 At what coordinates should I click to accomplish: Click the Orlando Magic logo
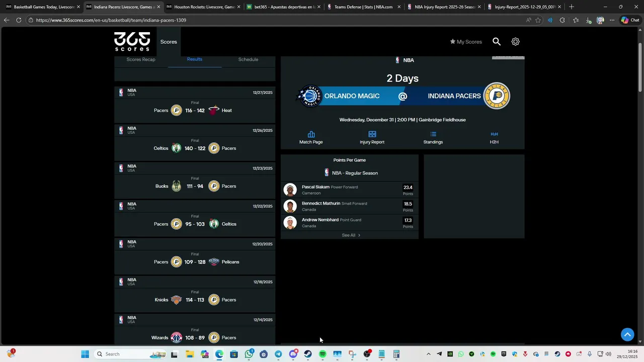[x=310, y=96]
